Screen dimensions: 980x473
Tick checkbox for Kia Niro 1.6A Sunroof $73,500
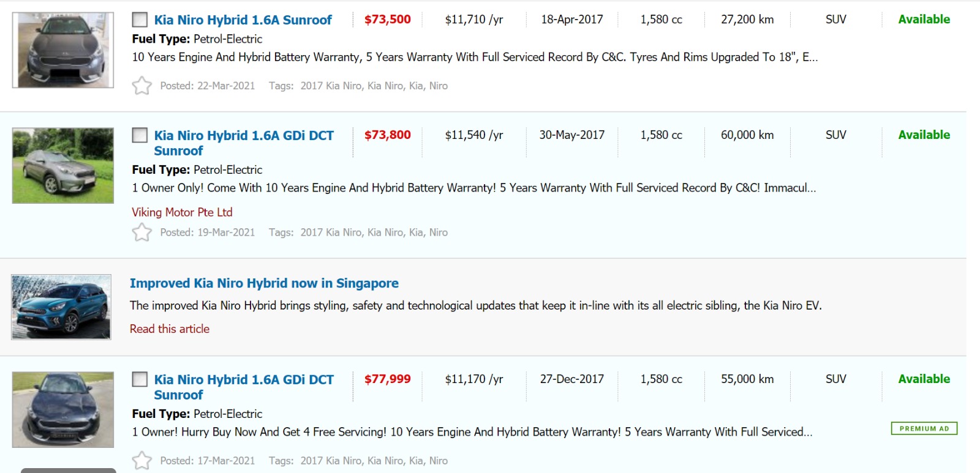click(x=140, y=20)
